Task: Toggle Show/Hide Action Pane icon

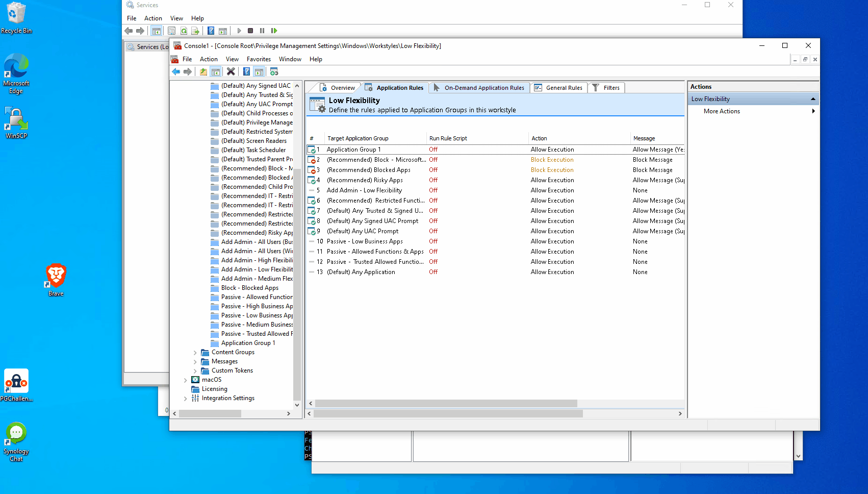Action: tap(259, 72)
